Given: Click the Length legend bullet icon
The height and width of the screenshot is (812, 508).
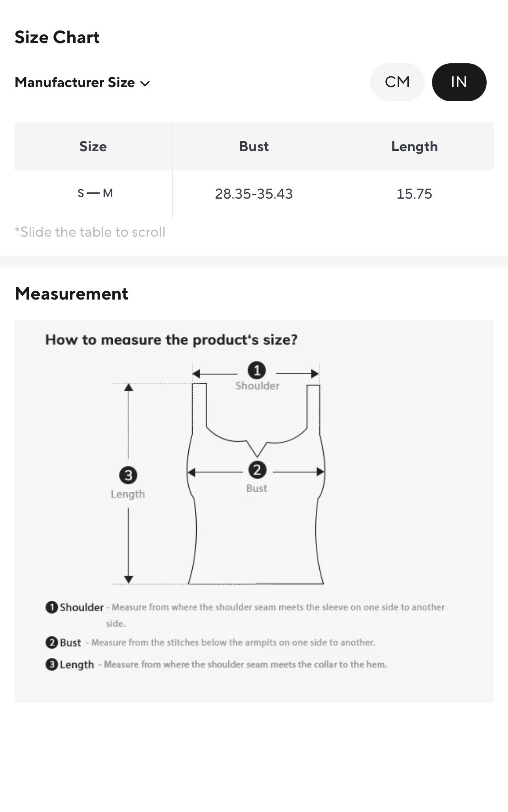Looking at the screenshot, I should point(51,664).
